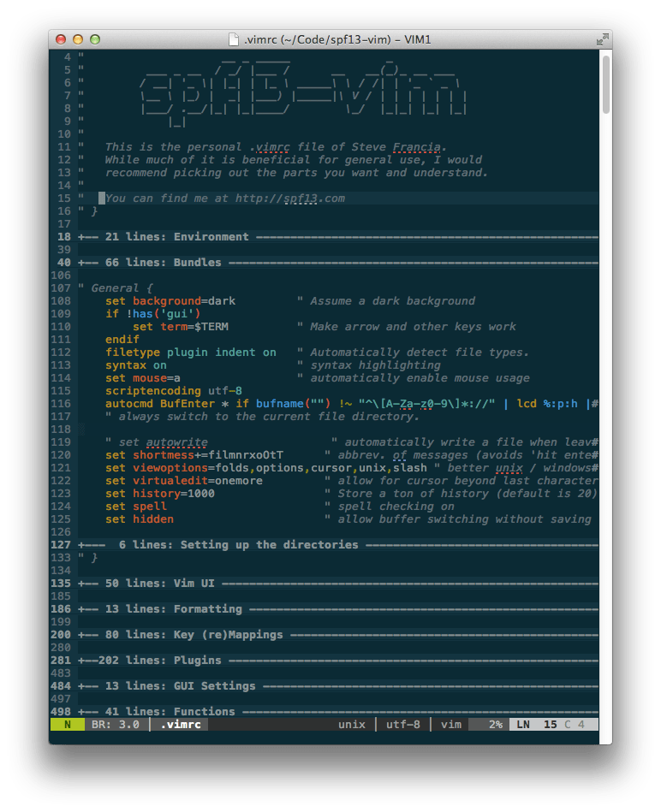Click the 'spell checking on' comment
The image size is (661, 812).
[396, 507]
